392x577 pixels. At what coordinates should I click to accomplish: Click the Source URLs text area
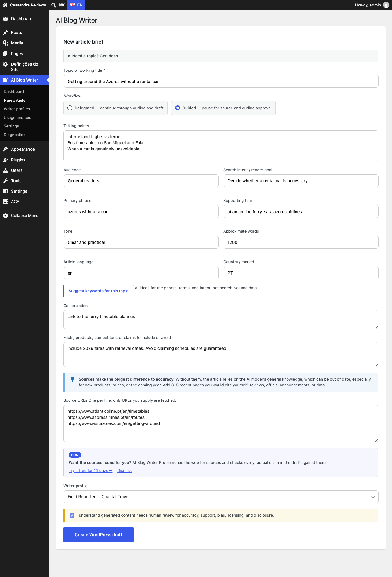(x=221, y=423)
